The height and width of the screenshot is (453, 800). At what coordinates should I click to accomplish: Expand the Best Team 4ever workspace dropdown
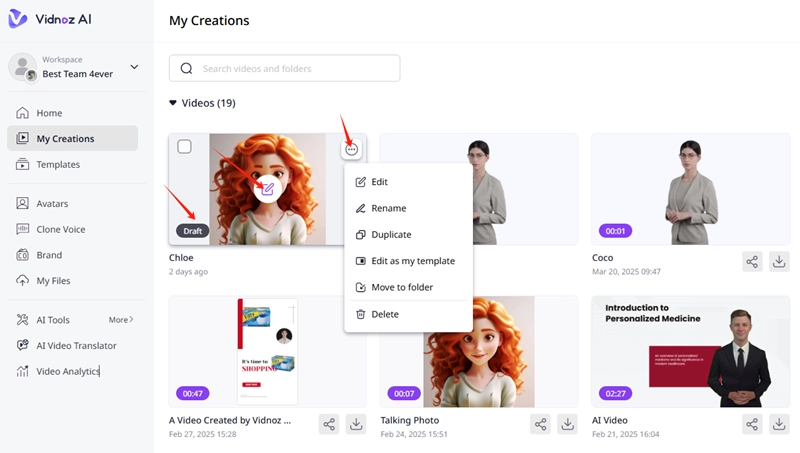pos(134,67)
